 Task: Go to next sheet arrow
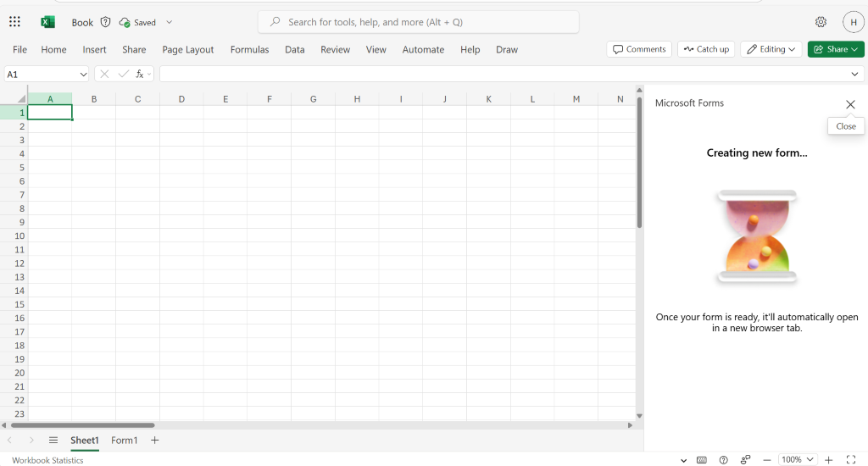tap(31, 440)
